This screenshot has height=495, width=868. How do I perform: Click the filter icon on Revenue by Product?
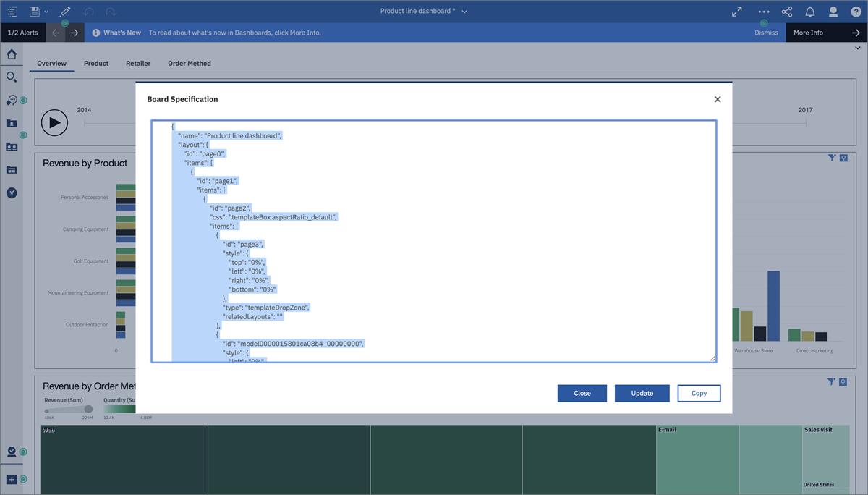pos(831,157)
